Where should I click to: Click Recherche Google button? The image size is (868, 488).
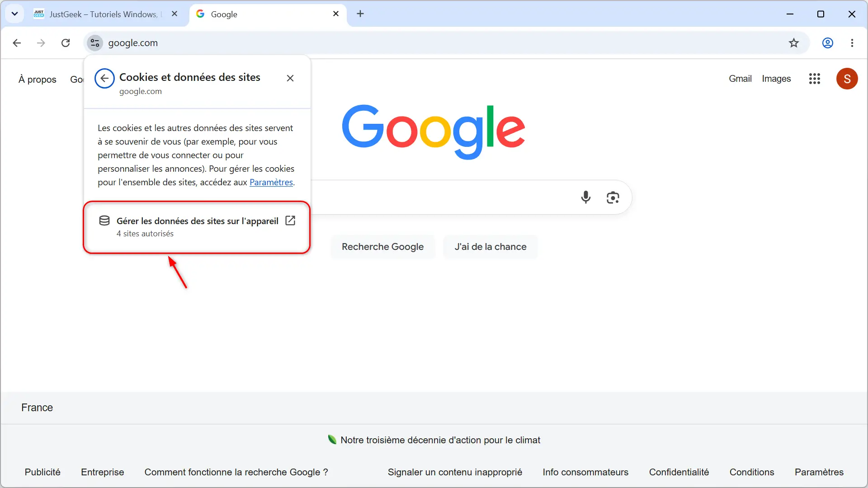383,247
